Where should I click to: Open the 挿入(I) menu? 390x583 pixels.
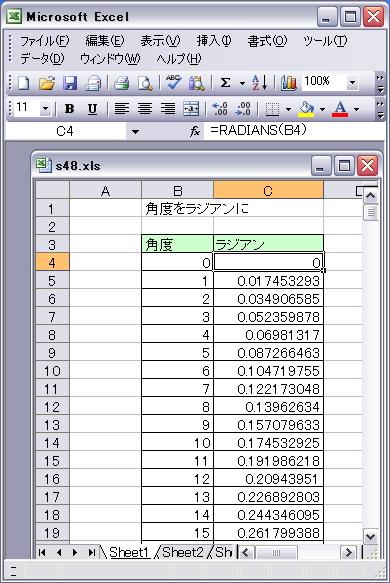214,41
